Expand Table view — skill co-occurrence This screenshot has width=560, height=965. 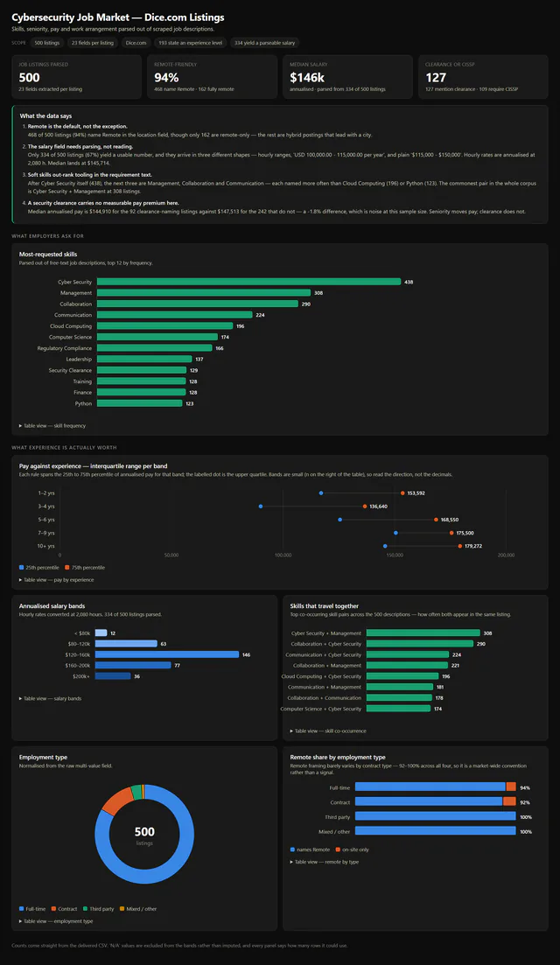point(328,731)
